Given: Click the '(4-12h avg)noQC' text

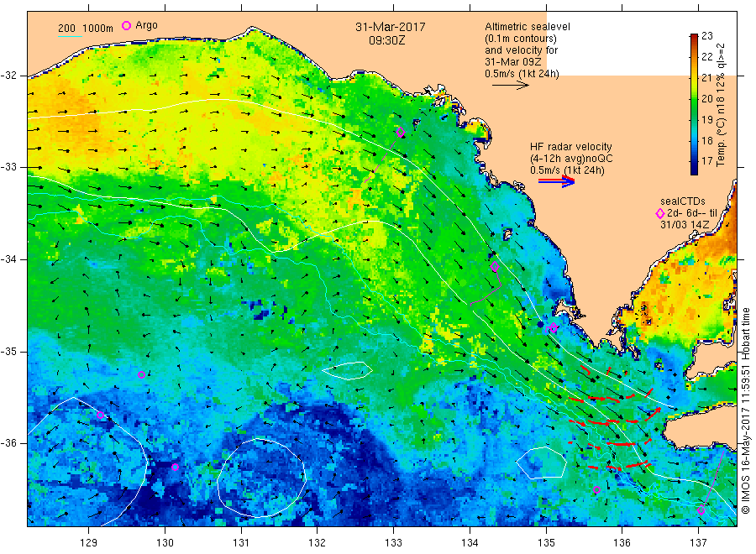Looking at the screenshot, I should (x=571, y=159).
